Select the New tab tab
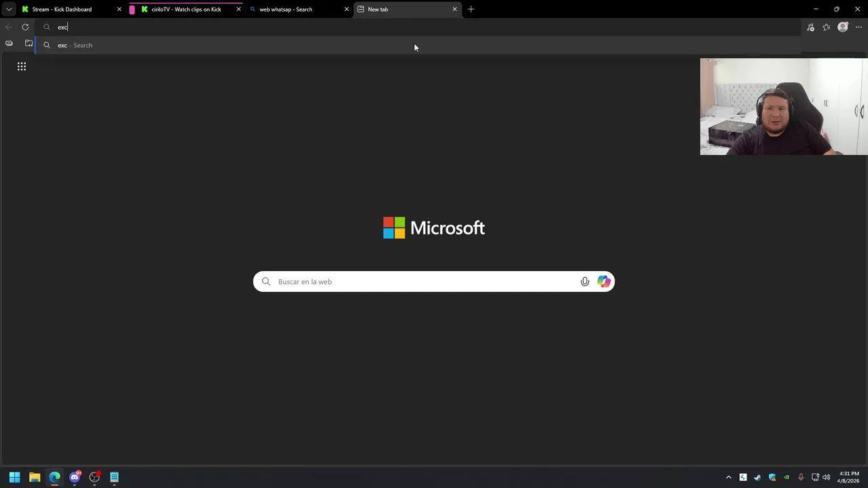Image resolution: width=868 pixels, height=488 pixels. (x=407, y=9)
